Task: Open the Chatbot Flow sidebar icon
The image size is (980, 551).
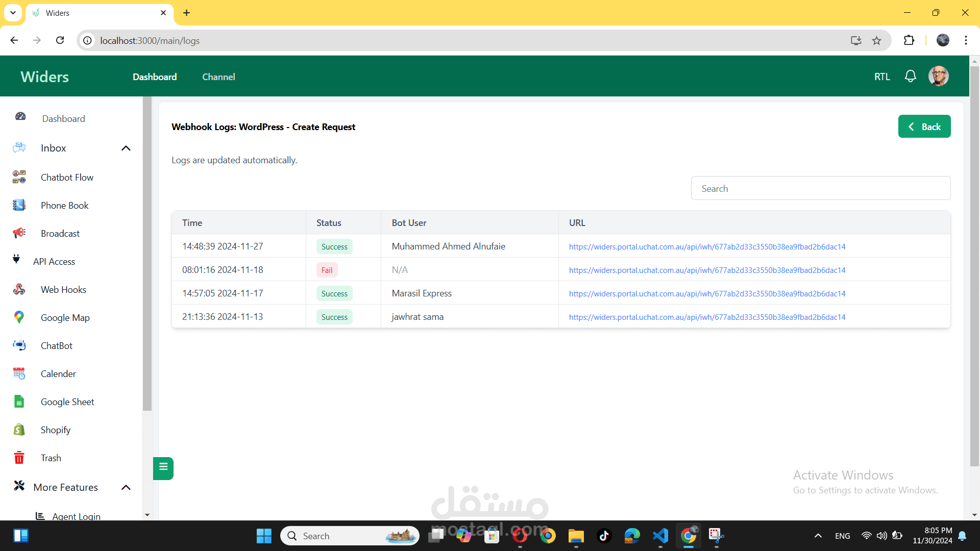Action: tap(19, 177)
